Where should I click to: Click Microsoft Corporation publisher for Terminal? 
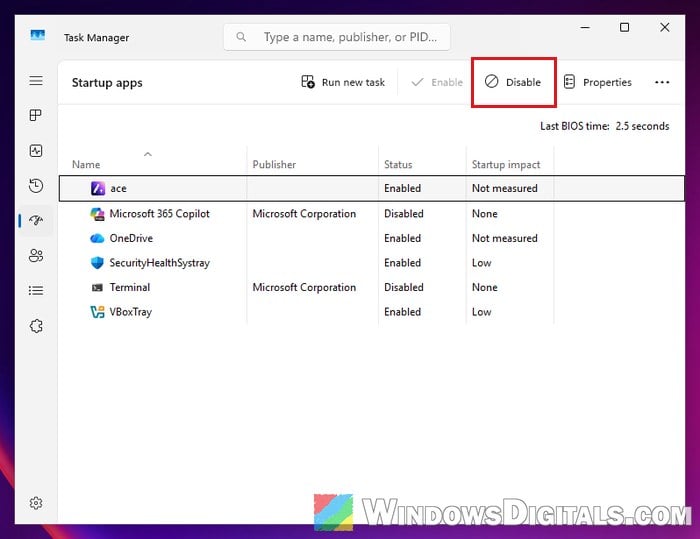pos(304,288)
